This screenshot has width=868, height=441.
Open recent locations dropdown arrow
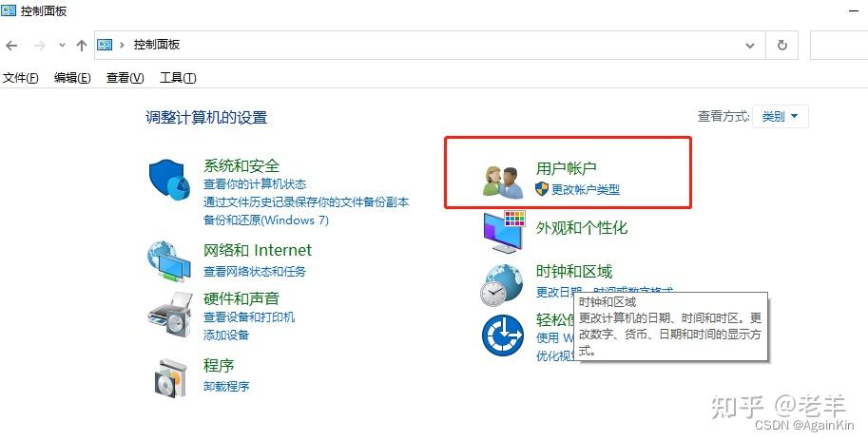tap(62, 46)
